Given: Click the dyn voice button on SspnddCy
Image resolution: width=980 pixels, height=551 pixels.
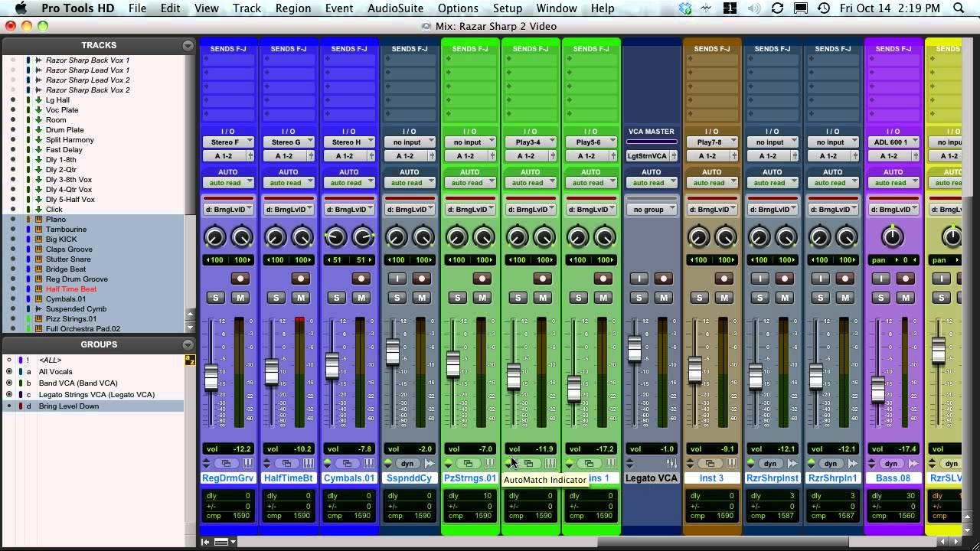Looking at the screenshot, I should pyautogui.click(x=407, y=464).
